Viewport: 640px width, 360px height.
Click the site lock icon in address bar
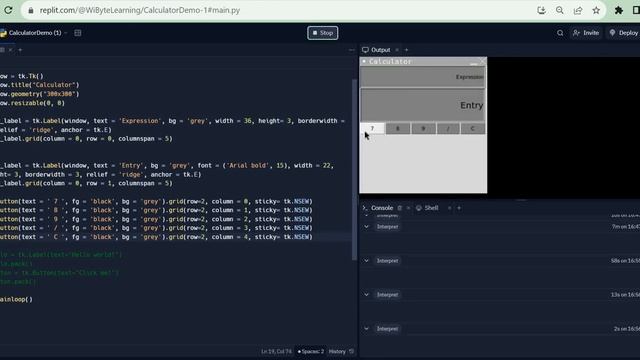click(31, 11)
